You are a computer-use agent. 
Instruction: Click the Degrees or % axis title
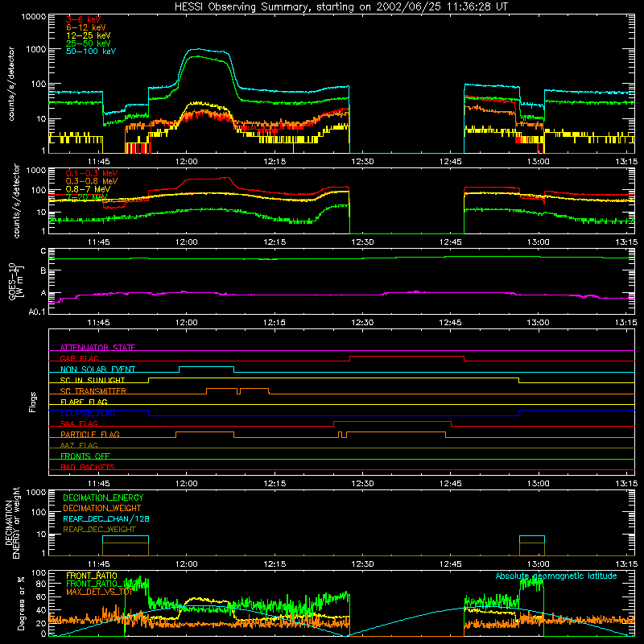point(21,603)
